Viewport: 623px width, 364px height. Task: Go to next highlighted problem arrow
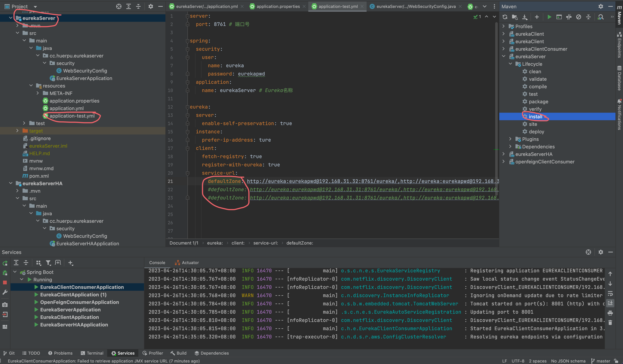[x=494, y=17]
